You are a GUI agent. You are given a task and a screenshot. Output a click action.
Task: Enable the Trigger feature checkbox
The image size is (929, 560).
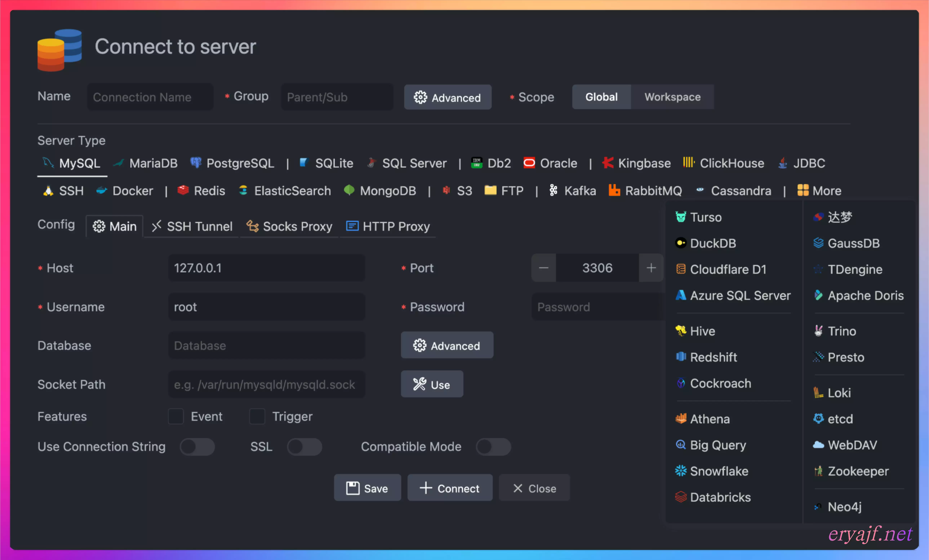(257, 416)
